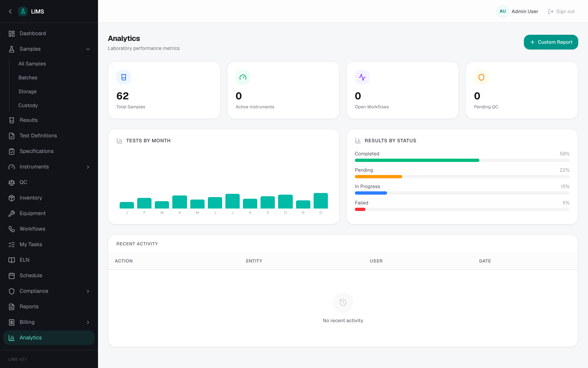Image resolution: width=588 pixels, height=368 pixels.
Task: Click the DATE column header
Action: 485,261
